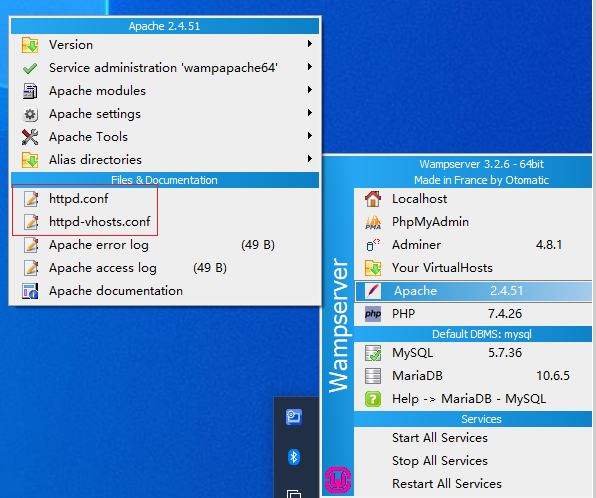Open Service administration 'wampapache64' entry
Image resolution: width=596 pixels, height=498 pixels.
click(165, 68)
